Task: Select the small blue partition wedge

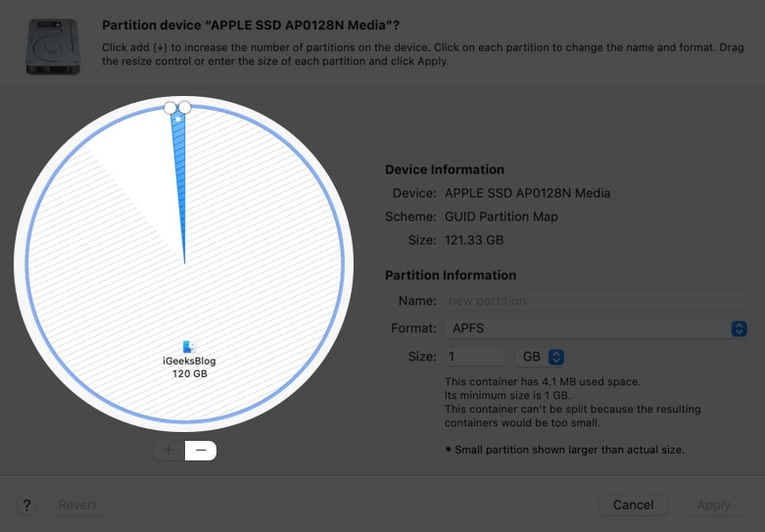Action: 179,185
